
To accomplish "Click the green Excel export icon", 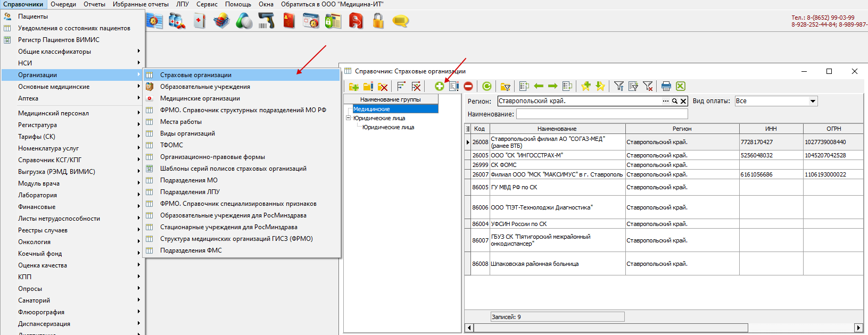I will tap(681, 86).
